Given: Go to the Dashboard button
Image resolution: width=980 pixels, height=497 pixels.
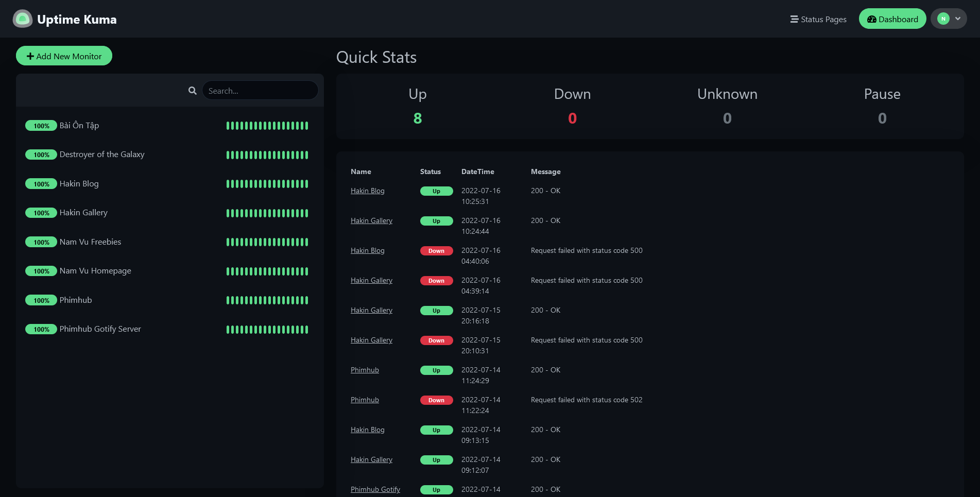Looking at the screenshot, I should (892, 19).
